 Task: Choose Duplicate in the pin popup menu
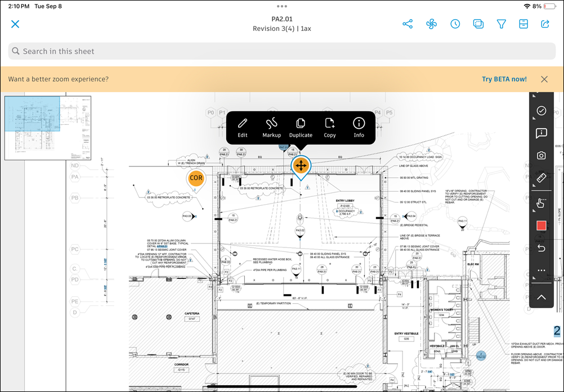point(301,128)
